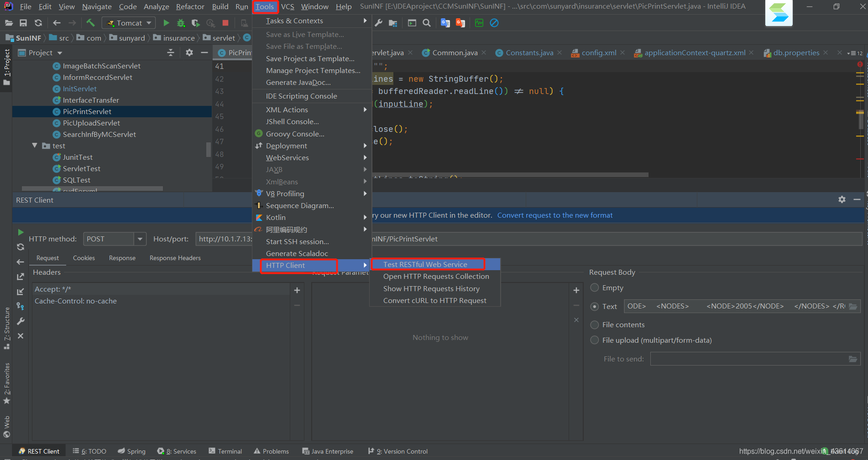Select Text request body radio button
The width and height of the screenshot is (868, 460).
click(x=595, y=307)
